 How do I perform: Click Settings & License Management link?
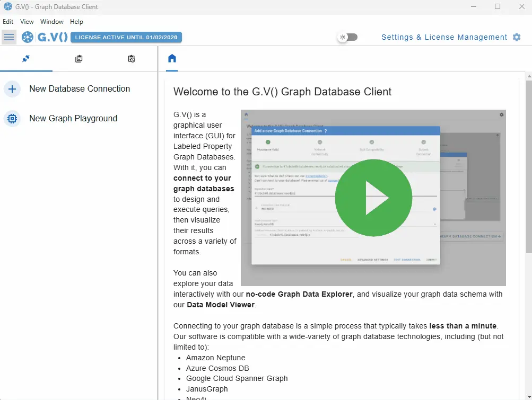[x=444, y=37]
